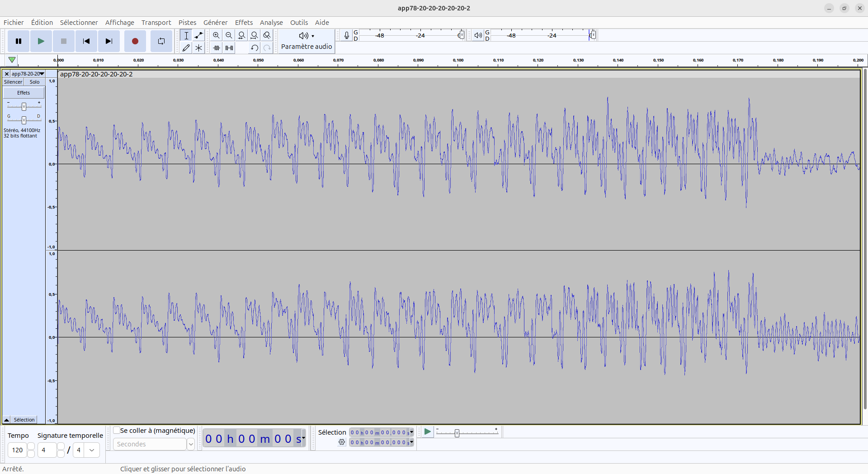Click the Tempo value field
The width and height of the screenshot is (868, 474).
18,450
